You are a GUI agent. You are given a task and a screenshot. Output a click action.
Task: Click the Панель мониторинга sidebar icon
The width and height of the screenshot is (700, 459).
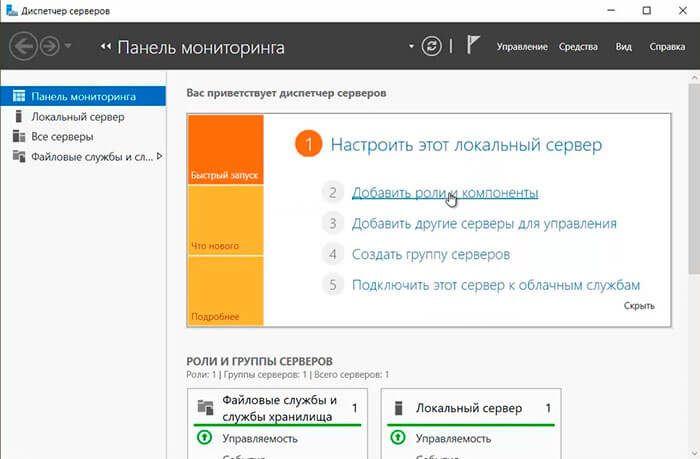(19, 96)
